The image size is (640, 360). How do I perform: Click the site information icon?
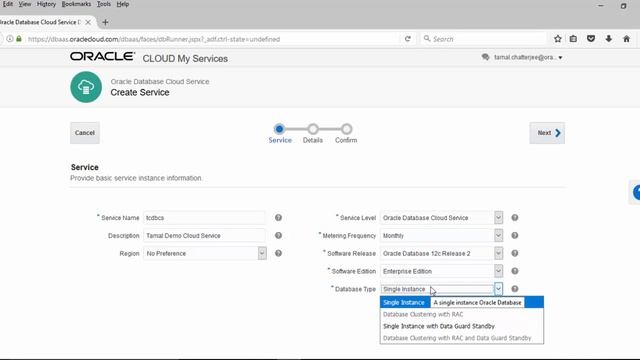point(10,39)
